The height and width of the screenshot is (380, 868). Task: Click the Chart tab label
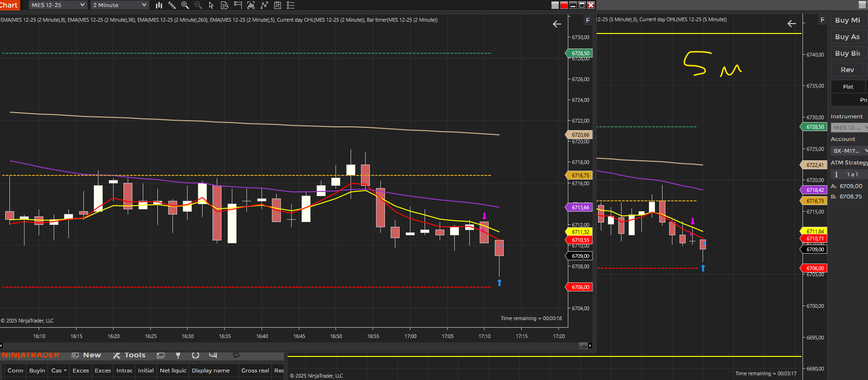[x=9, y=5]
